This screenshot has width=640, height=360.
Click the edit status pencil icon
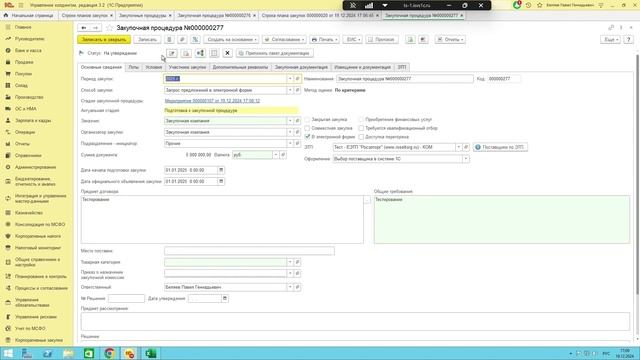pos(172,53)
